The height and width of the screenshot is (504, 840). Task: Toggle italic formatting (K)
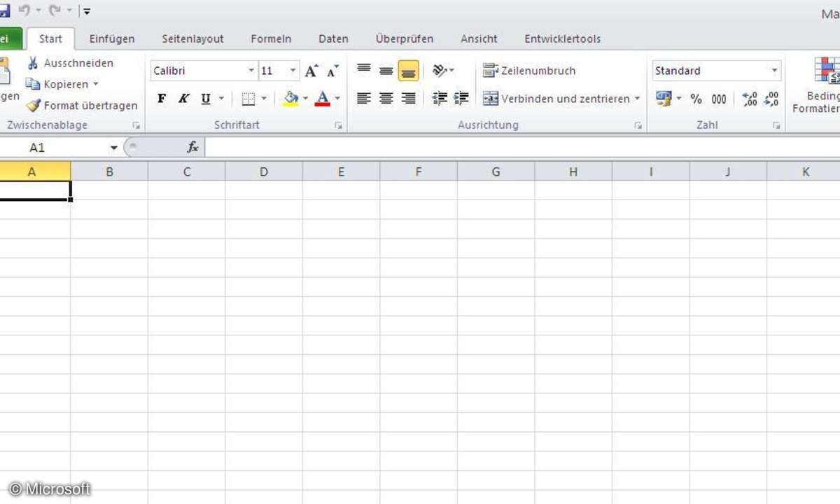(183, 99)
